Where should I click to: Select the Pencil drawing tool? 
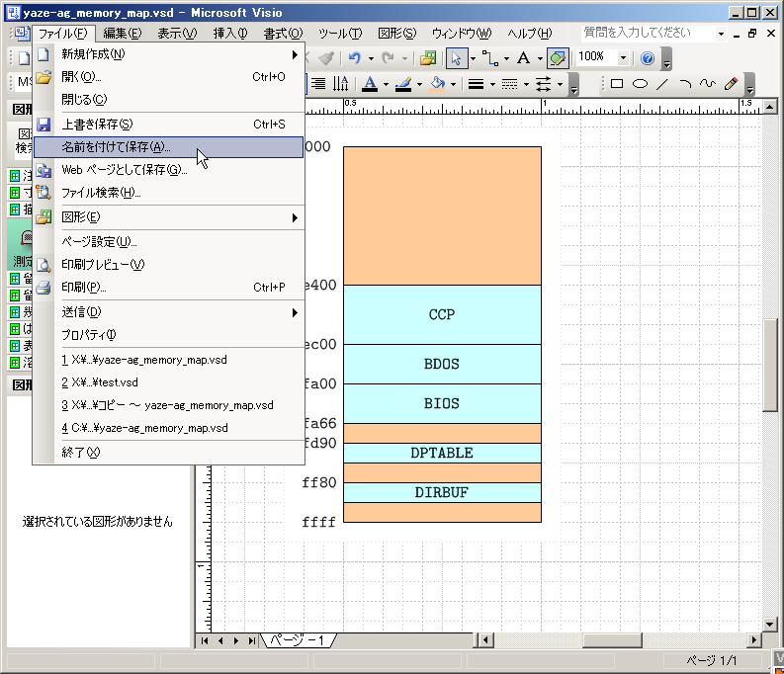click(731, 84)
